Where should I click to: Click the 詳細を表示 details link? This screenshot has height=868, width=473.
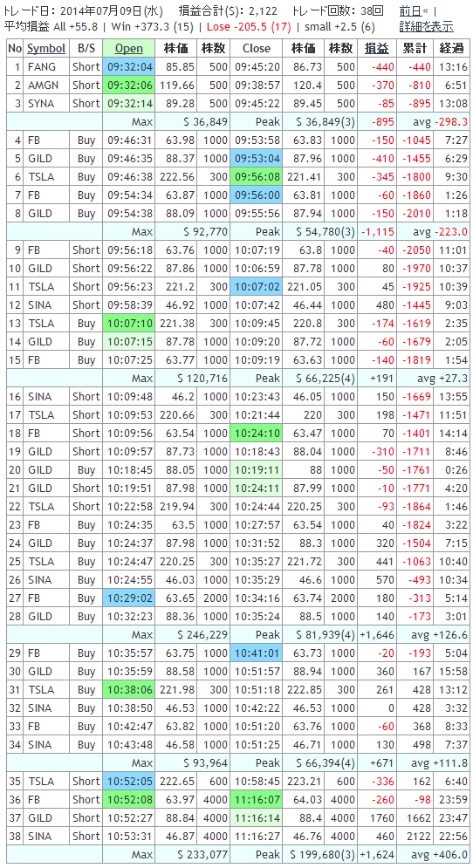tap(426, 26)
